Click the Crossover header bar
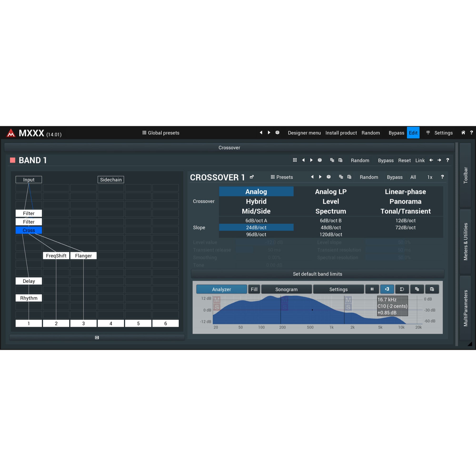 coord(229,148)
